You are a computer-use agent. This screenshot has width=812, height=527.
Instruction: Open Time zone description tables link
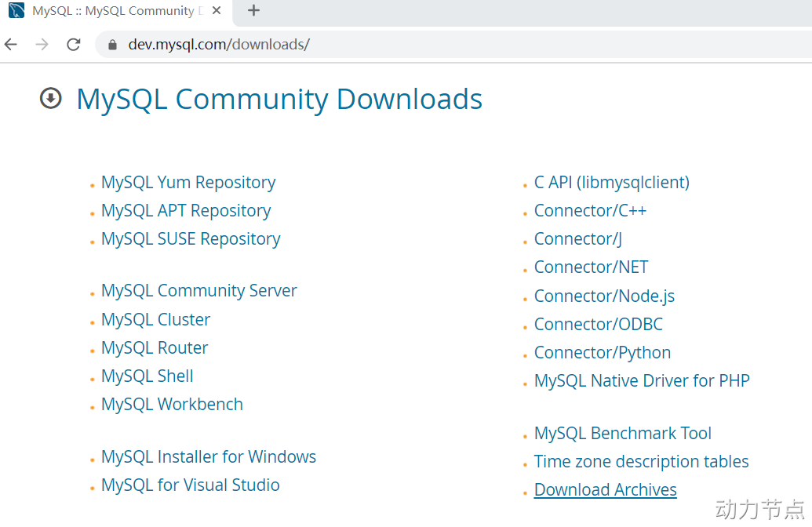click(641, 462)
